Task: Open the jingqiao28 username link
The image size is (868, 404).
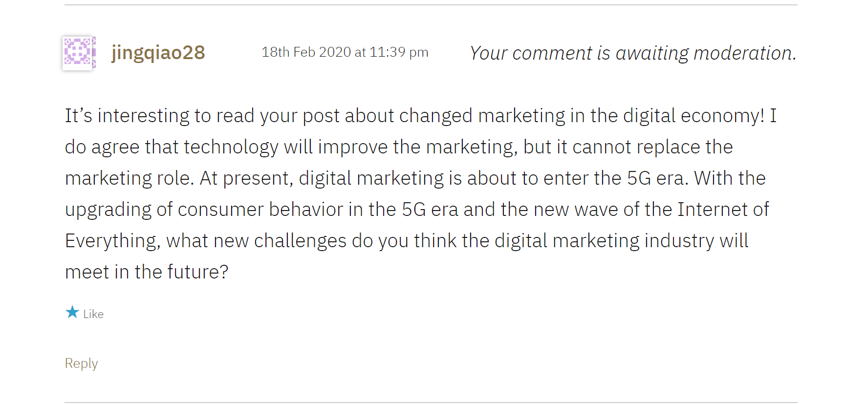Action: point(158,53)
